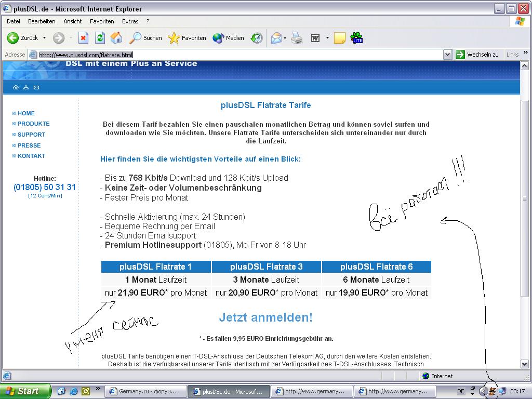Image resolution: width=532 pixels, height=399 pixels.
Task: Launch ICQ Lite from the toolbar flower icon
Action: tap(356, 37)
